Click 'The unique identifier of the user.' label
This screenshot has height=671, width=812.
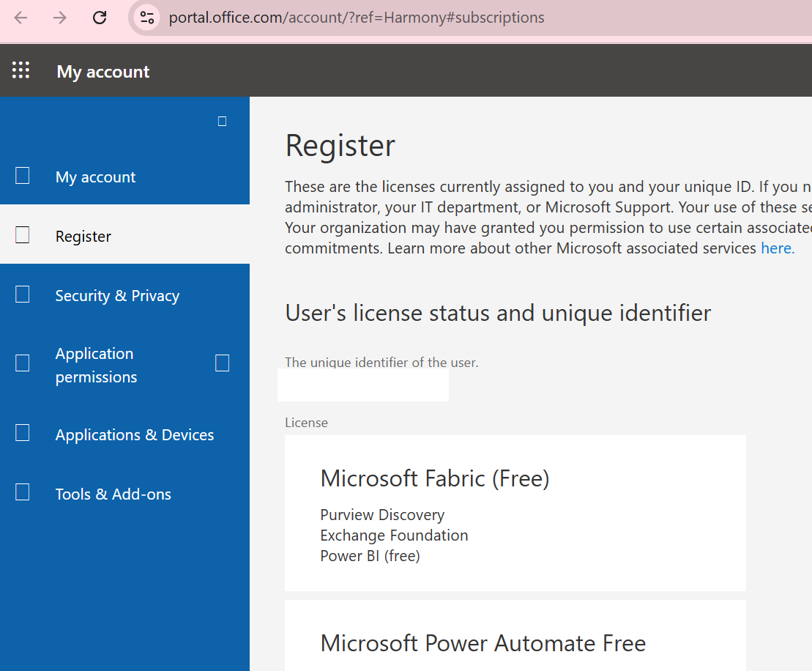381,362
